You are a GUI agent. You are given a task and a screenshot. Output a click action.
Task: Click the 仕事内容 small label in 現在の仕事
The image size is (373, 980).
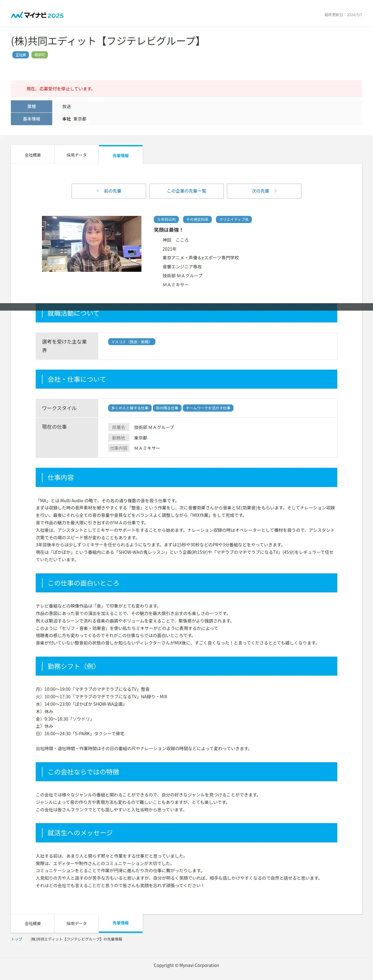point(119,448)
